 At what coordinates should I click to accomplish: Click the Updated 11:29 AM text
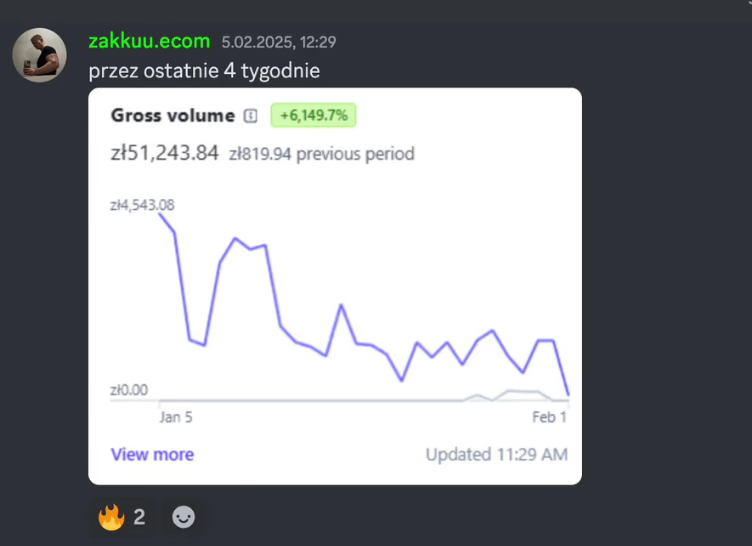(496, 454)
